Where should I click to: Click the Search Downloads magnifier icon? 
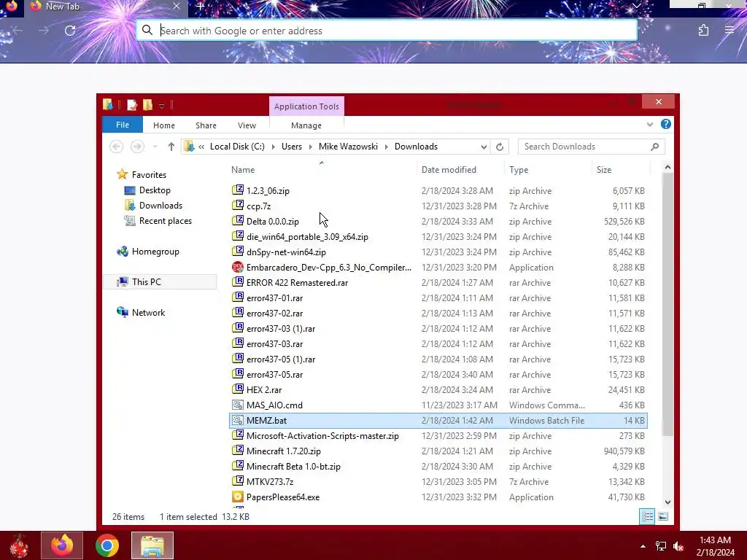point(654,147)
